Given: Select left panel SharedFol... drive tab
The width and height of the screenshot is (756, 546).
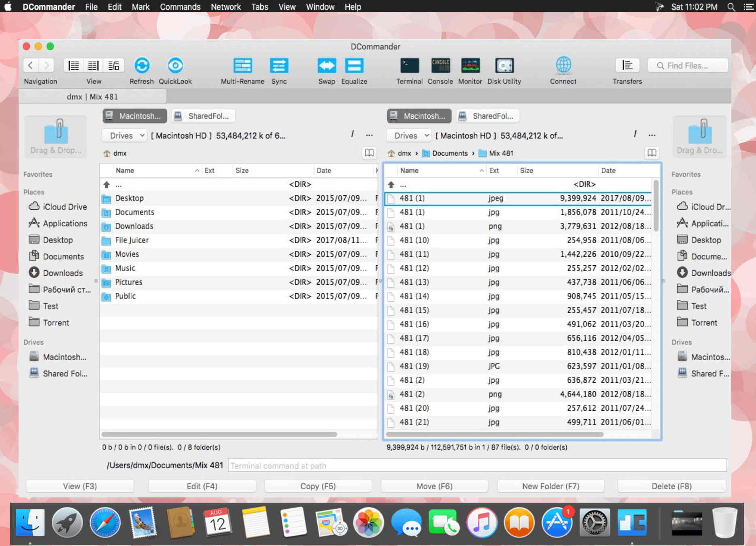Looking at the screenshot, I should [204, 116].
